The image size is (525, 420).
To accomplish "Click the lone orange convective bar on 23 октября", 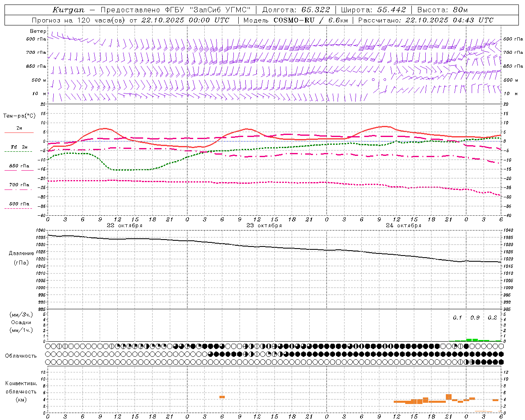I will tap(222, 397).
